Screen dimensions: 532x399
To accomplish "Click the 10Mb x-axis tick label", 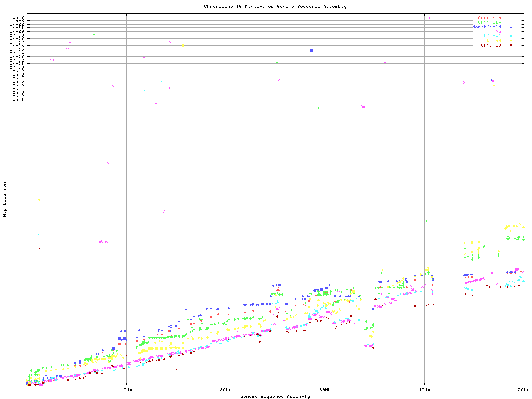I will 126,390.
